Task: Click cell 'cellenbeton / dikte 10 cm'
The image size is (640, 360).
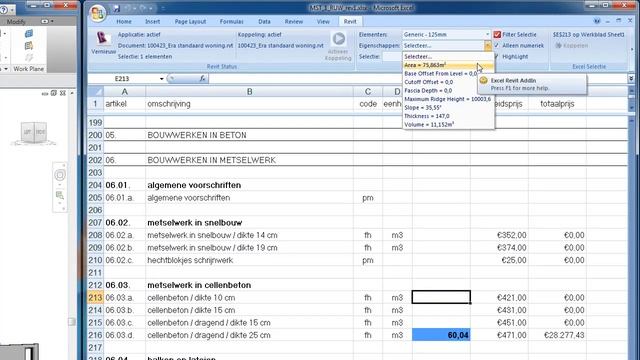Action: coord(249,298)
